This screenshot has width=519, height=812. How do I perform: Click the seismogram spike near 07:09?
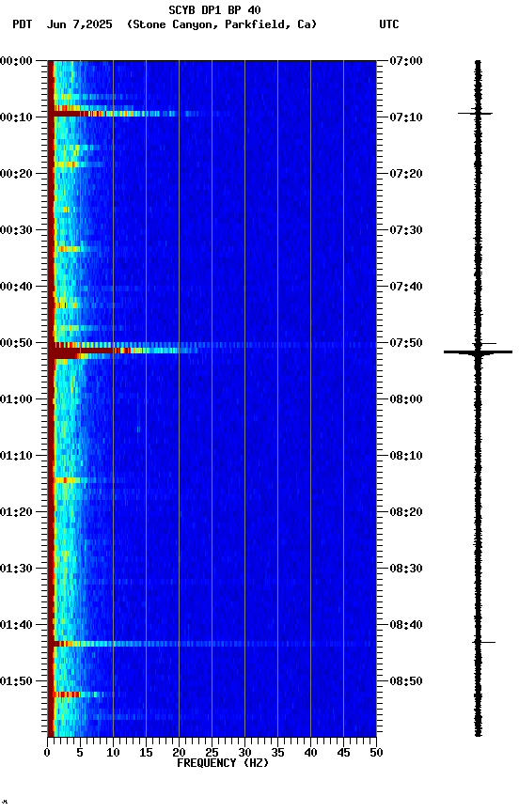(476, 113)
